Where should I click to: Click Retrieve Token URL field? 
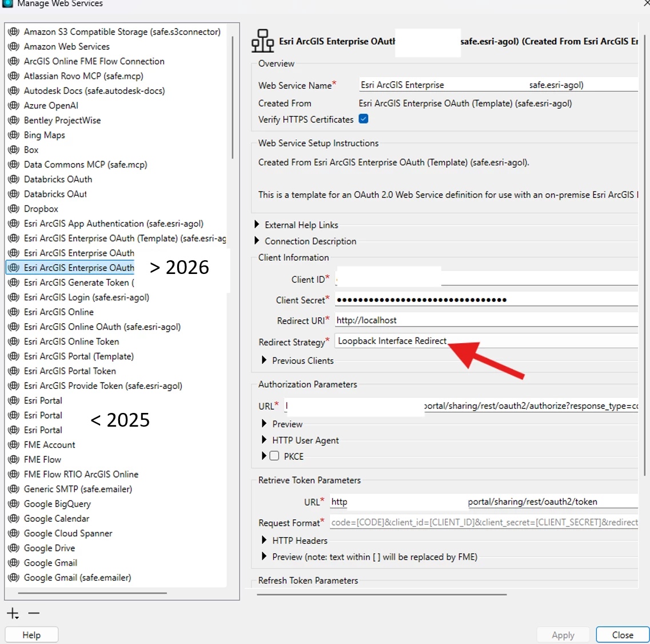click(483, 502)
